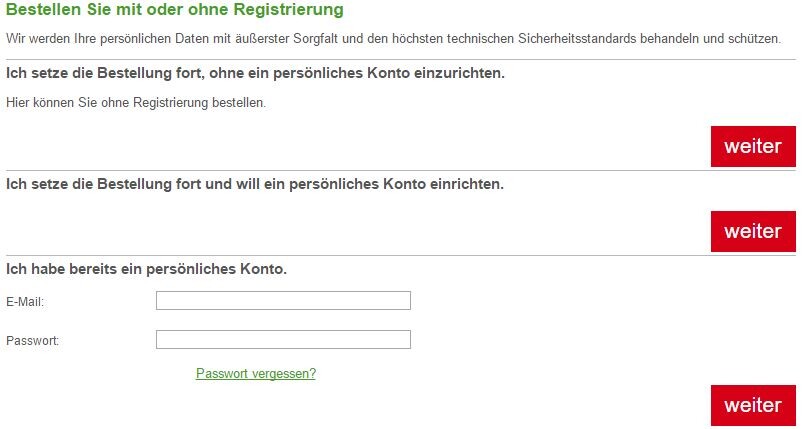Click the Passwort: label
Image resolution: width=804 pixels, height=429 pixels.
click(x=32, y=340)
